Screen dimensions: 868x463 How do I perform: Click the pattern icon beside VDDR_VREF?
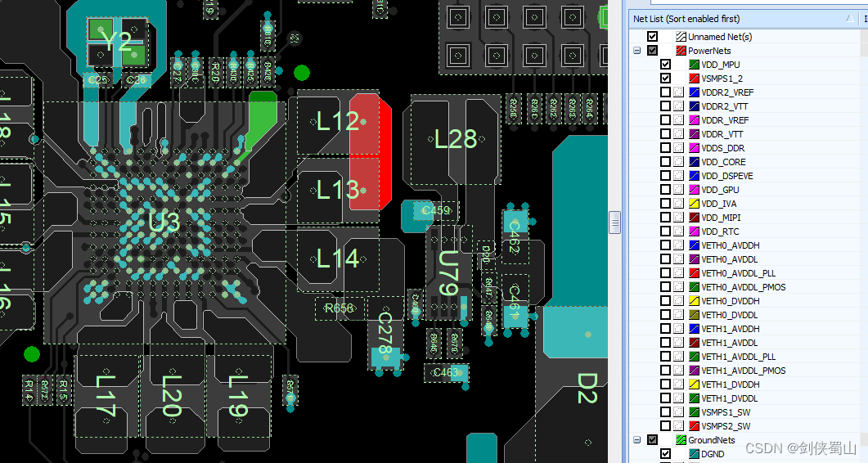(x=679, y=119)
